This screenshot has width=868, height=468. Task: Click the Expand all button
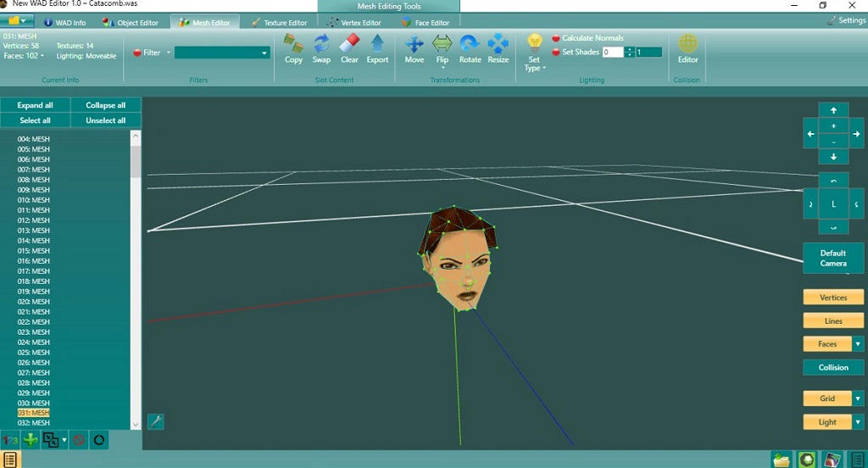click(35, 105)
